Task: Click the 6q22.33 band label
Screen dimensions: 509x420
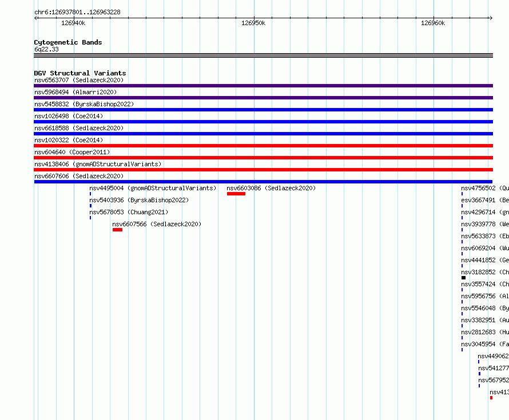Action: 46,49
